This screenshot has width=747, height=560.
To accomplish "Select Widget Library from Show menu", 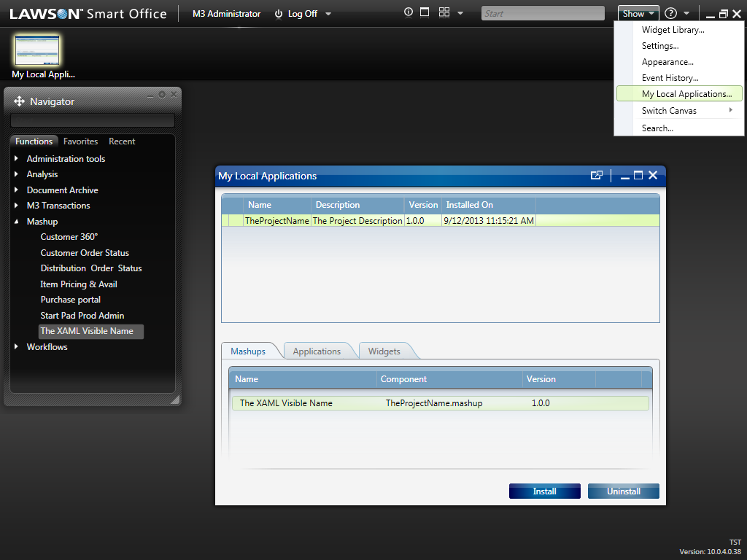I will 673,30.
